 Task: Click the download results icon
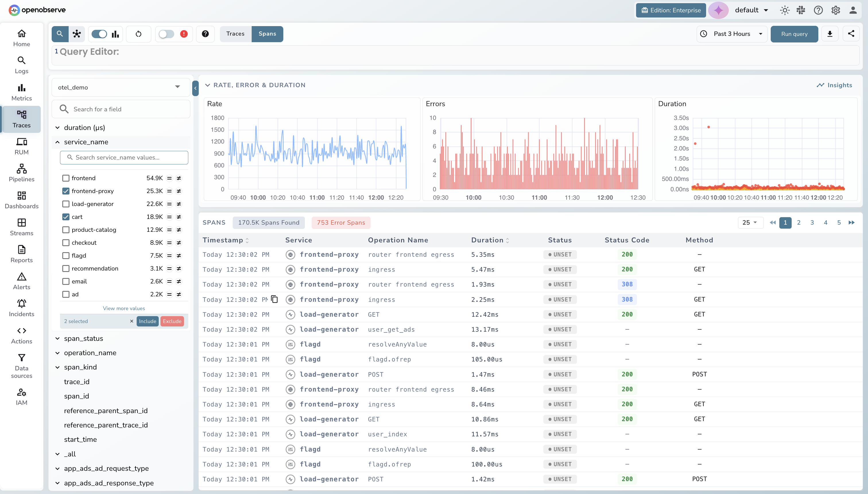(830, 34)
